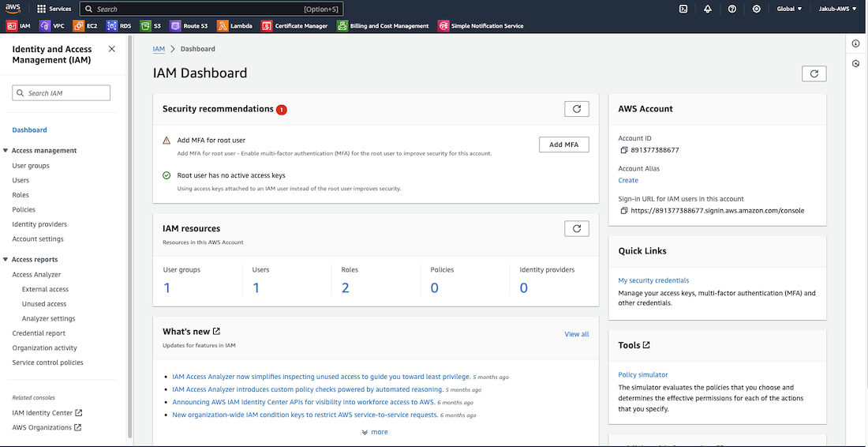Open news about custom policy checks
This screenshot has height=447, width=868.
pos(307,389)
